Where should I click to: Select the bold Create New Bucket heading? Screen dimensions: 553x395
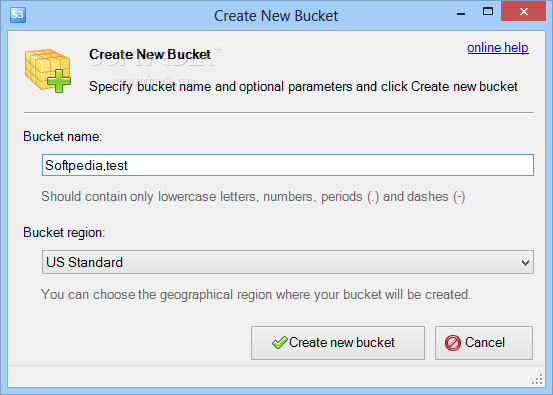pyautogui.click(x=150, y=54)
